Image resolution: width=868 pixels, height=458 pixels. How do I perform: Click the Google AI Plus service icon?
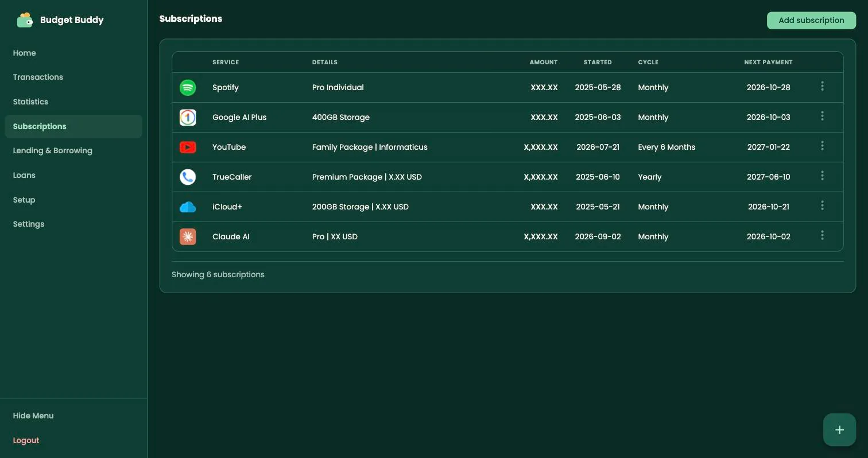pos(188,117)
